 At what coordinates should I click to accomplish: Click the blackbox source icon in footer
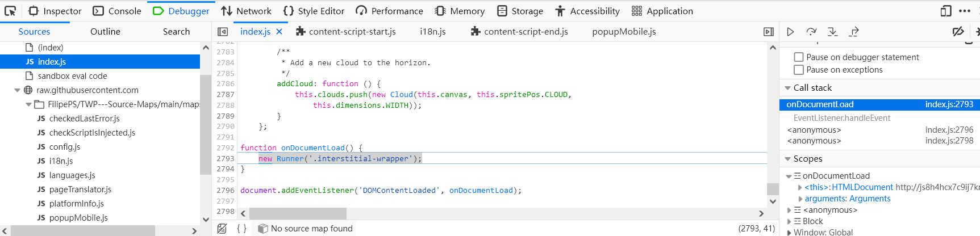(222, 229)
